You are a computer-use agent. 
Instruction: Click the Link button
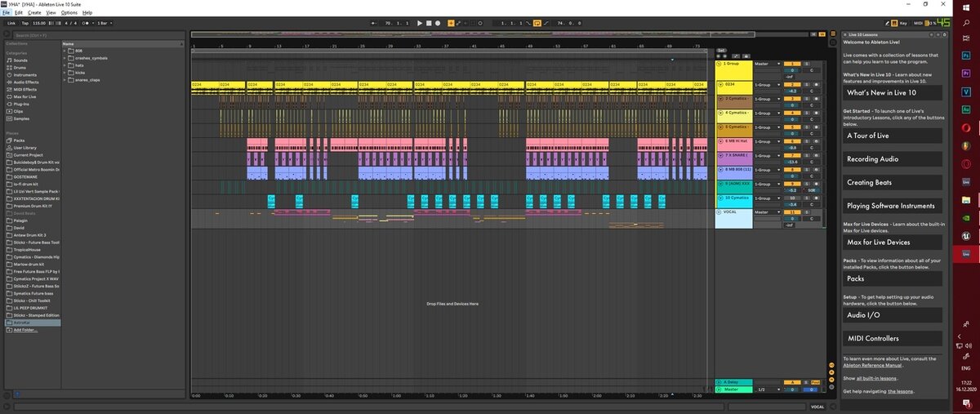[11, 23]
